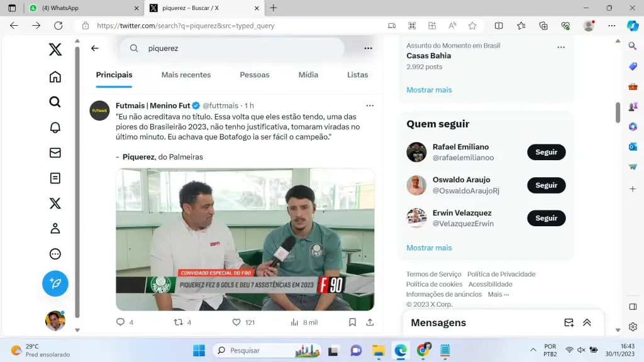Follow Oswaldo Araujo
Image resolution: width=644 pixels, height=362 pixels.
(x=546, y=185)
